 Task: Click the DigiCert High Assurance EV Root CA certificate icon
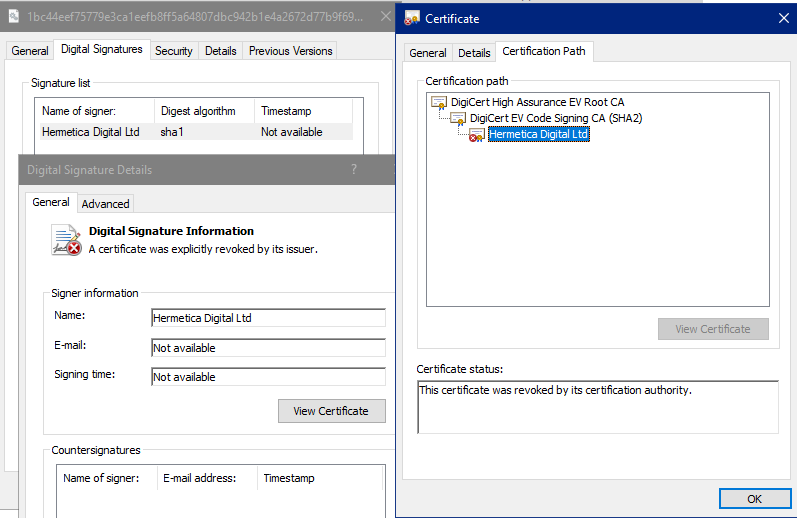coord(439,102)
